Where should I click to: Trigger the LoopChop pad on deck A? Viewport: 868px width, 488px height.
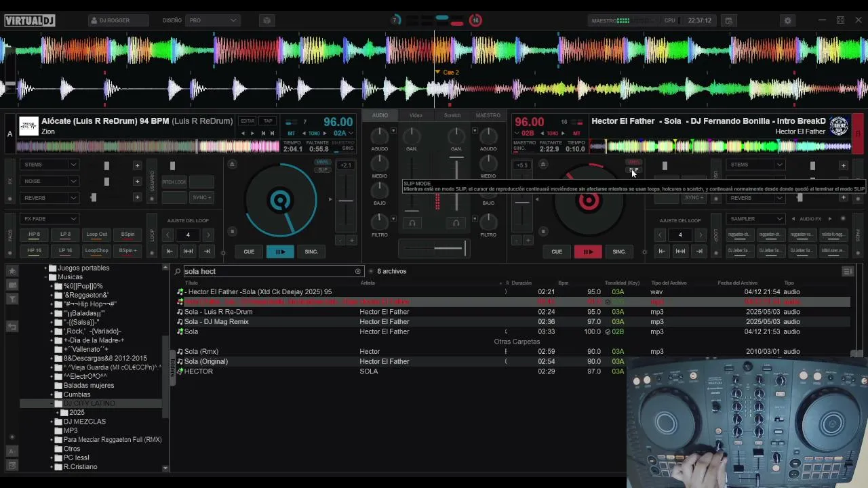pyautogui.click(x=96, y=251)
